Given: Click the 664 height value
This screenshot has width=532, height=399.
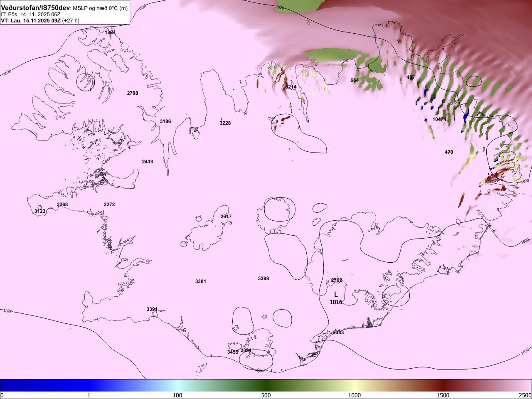Looking at the screenshot, I should (x=355, y=80).
